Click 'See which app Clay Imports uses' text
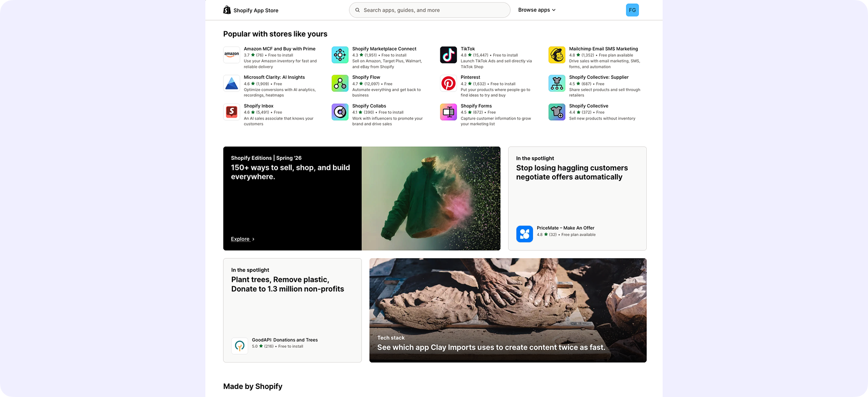 pyautogui.click(x=491, y=348)
